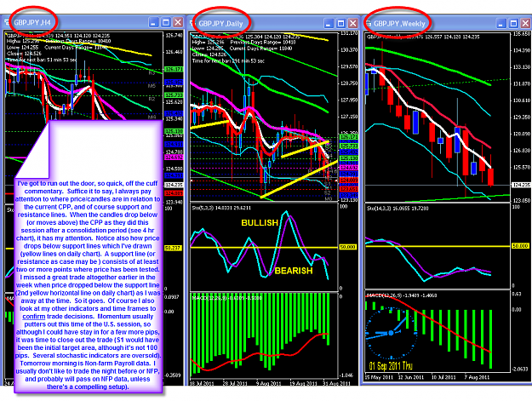The image size is (532, 401).
Task: Click the 124.692 magenta pivot label on Daily chart
Action: 347,168
